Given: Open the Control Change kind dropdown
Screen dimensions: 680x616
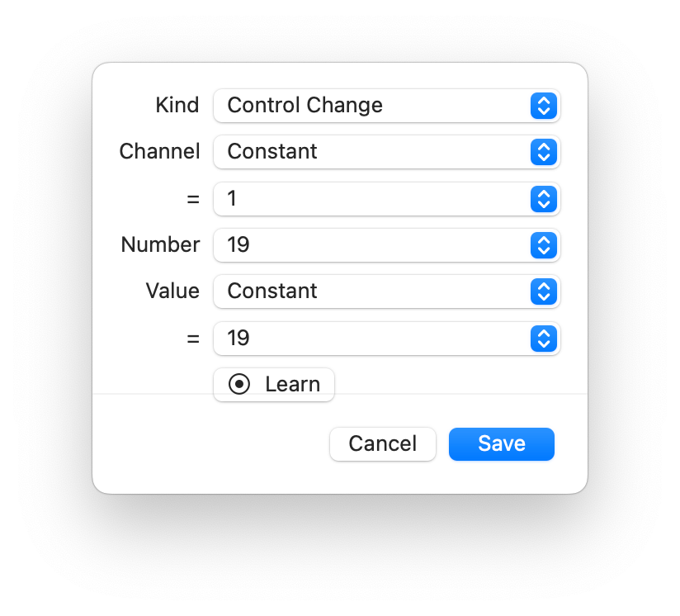Looking at the screenshot, I should [x=371, y=106].
